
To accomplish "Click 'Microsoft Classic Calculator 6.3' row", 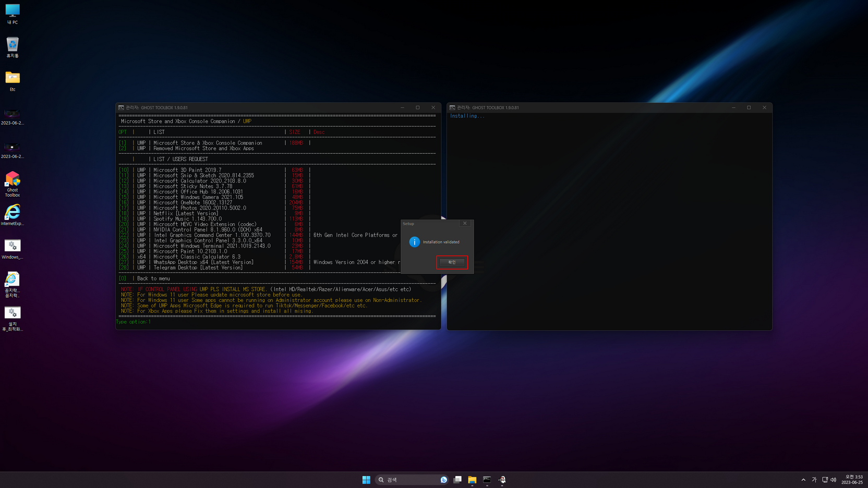I will pos(214,257).
